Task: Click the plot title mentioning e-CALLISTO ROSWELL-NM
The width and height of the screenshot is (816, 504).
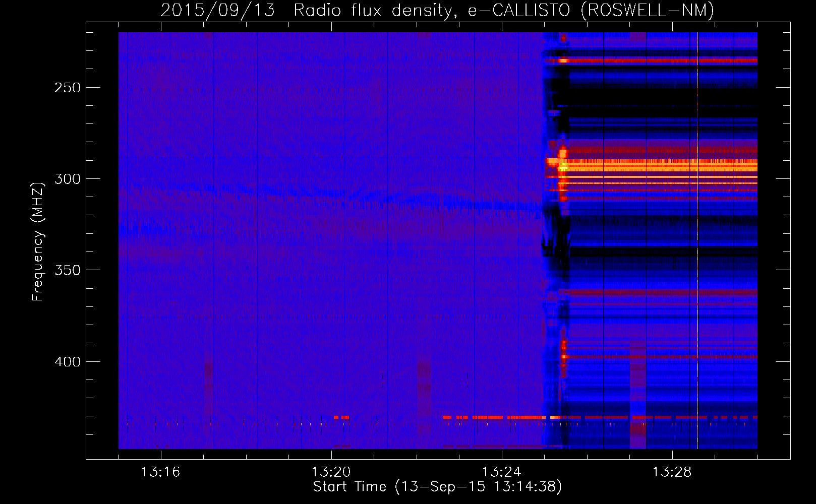Action: 437,11
